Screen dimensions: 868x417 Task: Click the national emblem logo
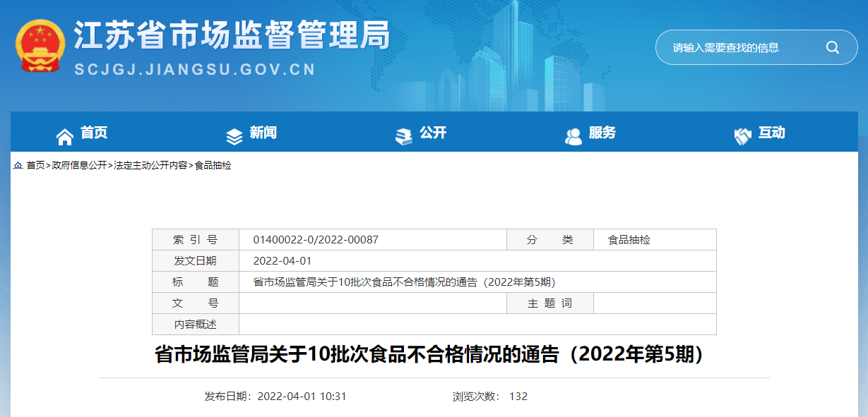coord(40,46)
